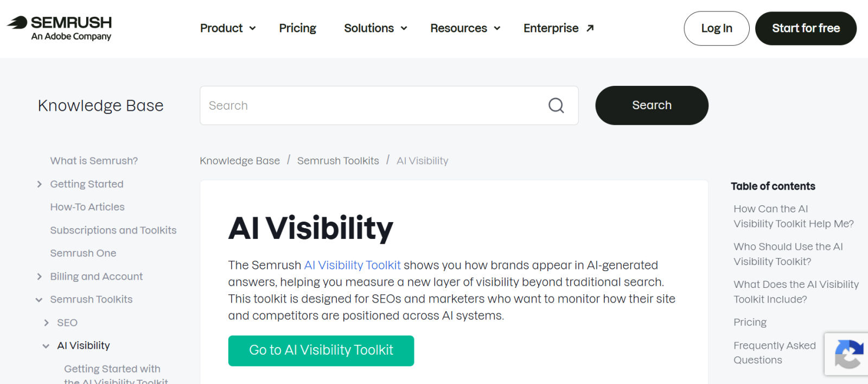Click the Table of contents heading
This screenshot has width=868, height=384.
pyautogui.click(x=773, y=186)
